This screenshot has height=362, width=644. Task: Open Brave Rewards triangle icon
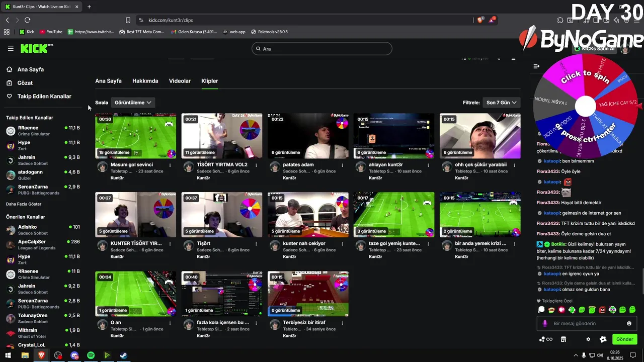[493, 20]
